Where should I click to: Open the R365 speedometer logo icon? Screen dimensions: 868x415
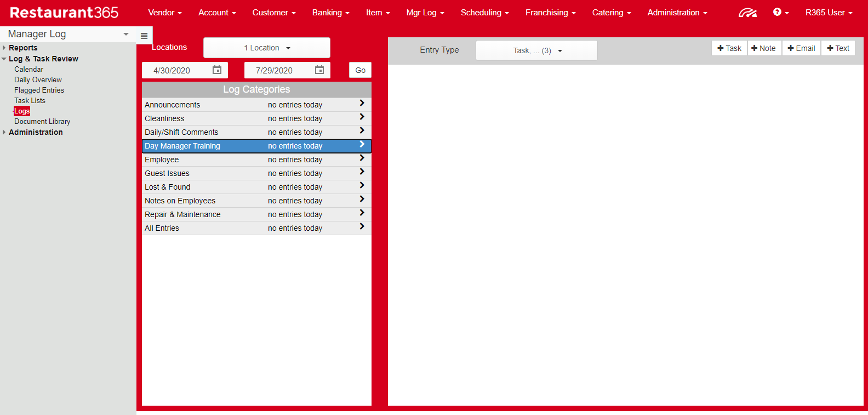(x=747, y=13)
